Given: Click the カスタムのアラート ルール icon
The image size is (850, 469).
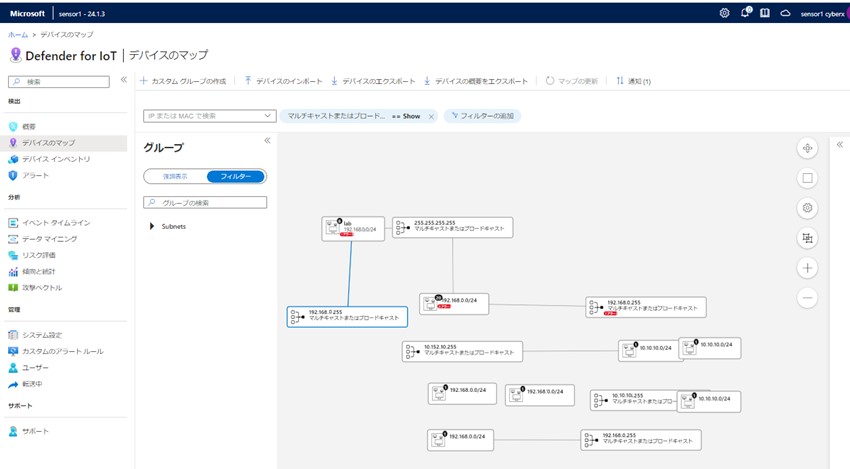Looking at the screenshot, I should 13,351.
